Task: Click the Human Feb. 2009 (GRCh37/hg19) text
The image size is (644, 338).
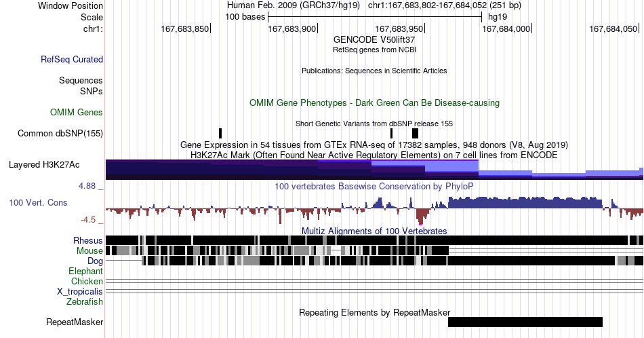Action: point(294,5)
